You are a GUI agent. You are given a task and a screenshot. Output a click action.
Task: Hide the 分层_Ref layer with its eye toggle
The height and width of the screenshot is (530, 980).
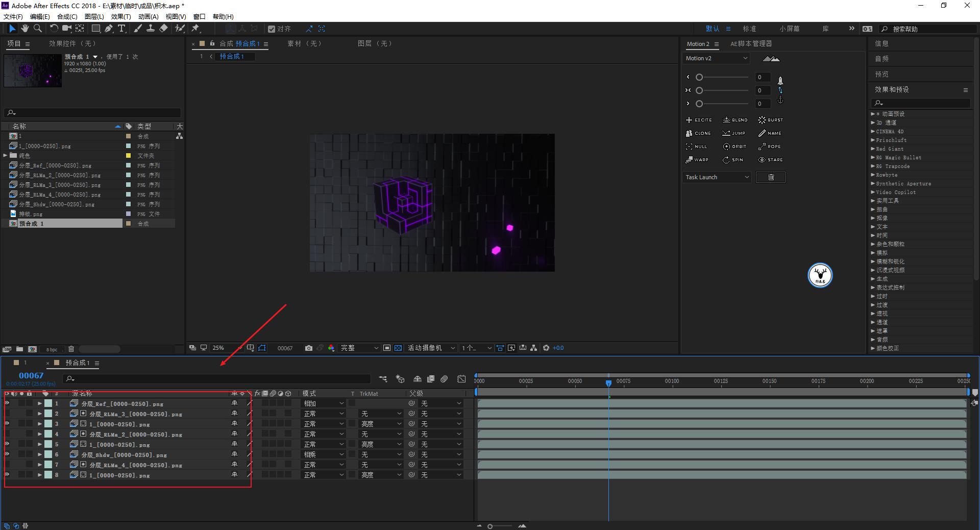pos(7,403)
